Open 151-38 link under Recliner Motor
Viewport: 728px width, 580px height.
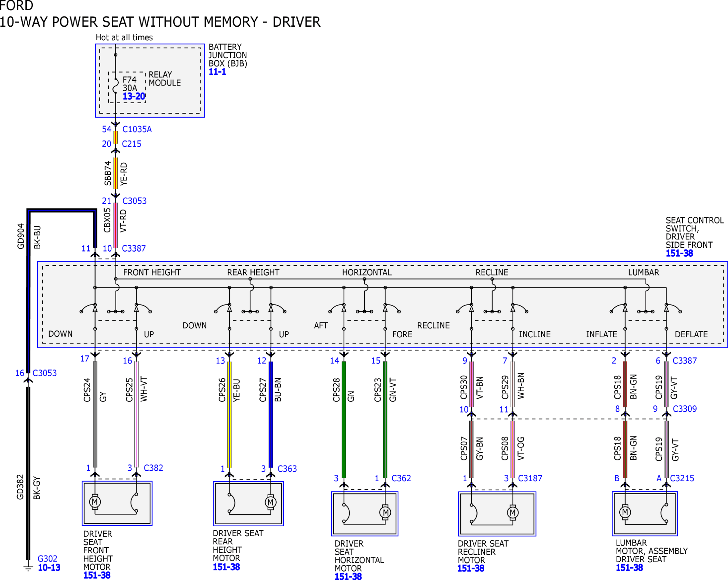coord(471,568)
